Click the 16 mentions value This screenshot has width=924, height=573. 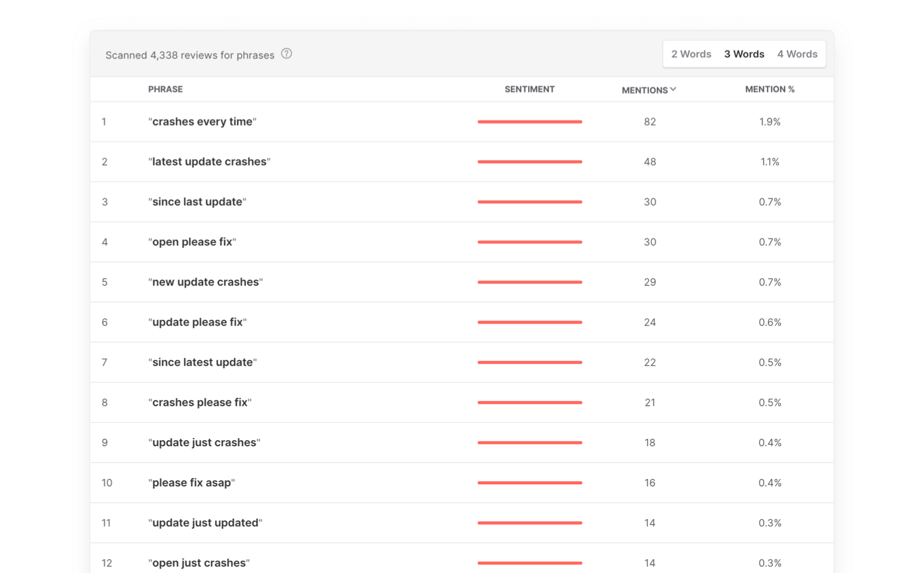click(650, 482)
